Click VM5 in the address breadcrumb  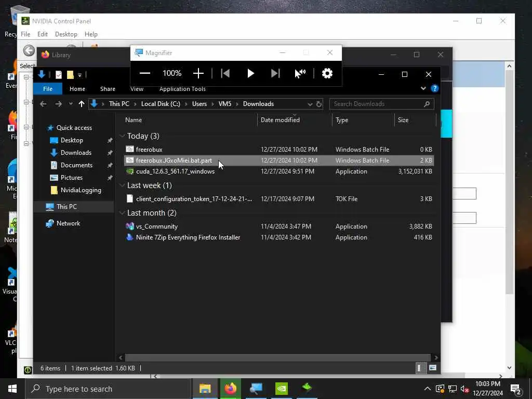(225, 104)
